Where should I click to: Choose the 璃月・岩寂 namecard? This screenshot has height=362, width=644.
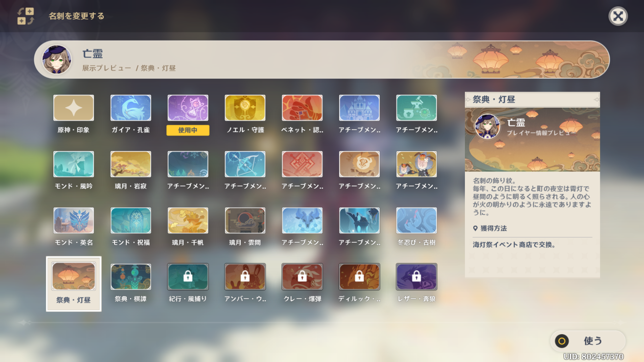coord(131,164)
